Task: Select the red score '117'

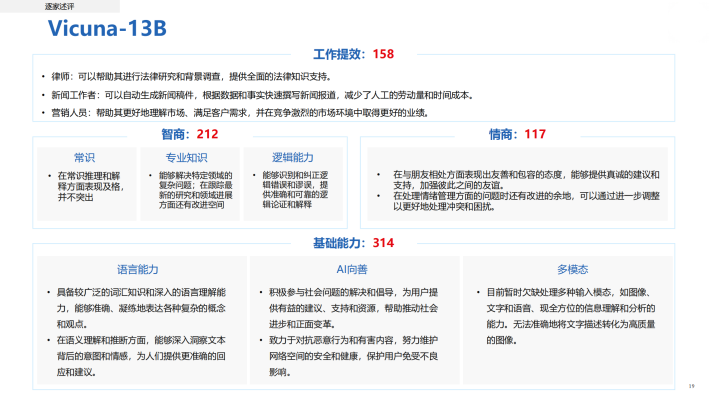Action: click(x=535, y=135)
